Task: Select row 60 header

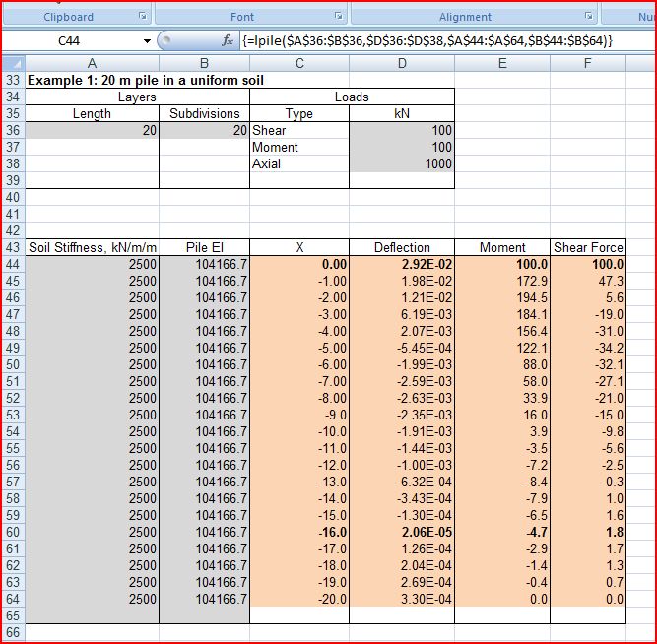Action: click(x=13, y=532)
